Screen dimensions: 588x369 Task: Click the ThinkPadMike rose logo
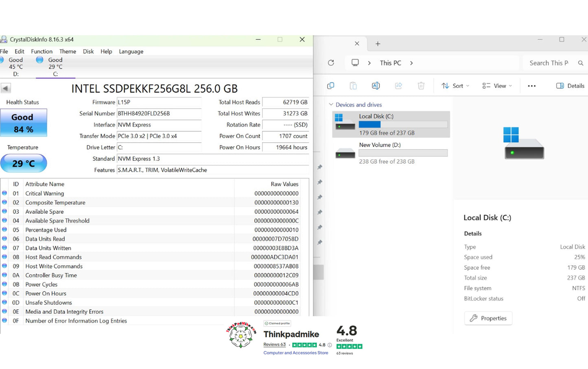[241, 335]
